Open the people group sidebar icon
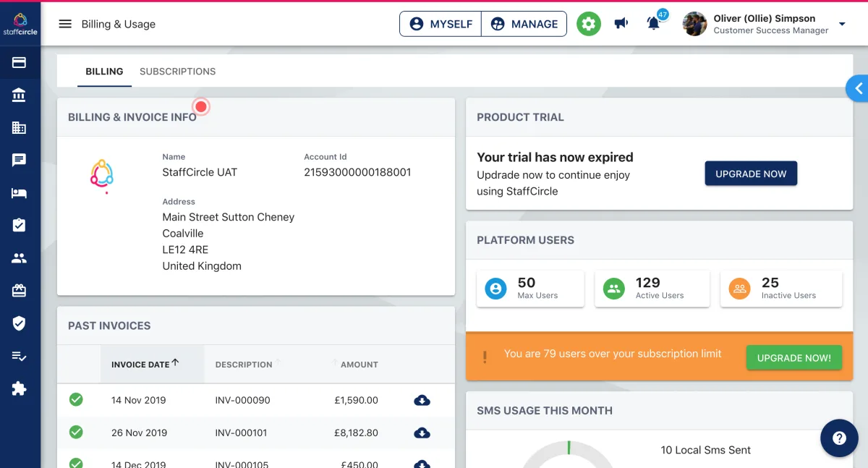Screen dimensions: 868x468 pos(20,258)
